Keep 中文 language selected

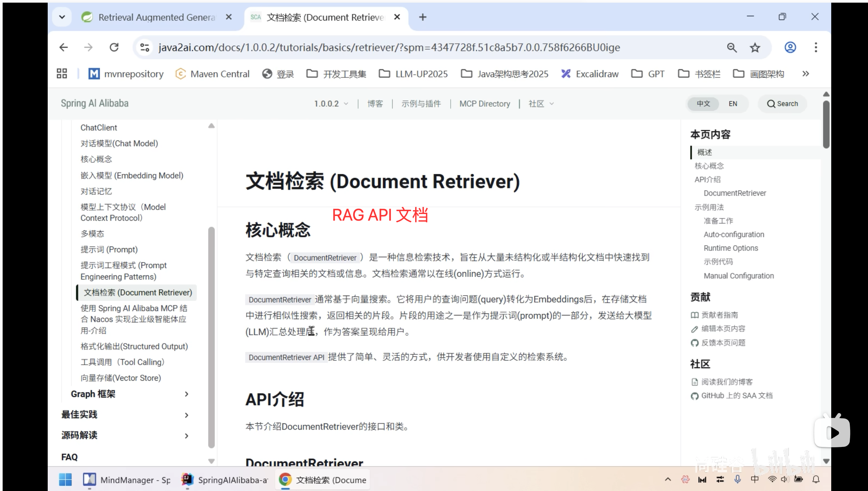[x=703, y=103]
